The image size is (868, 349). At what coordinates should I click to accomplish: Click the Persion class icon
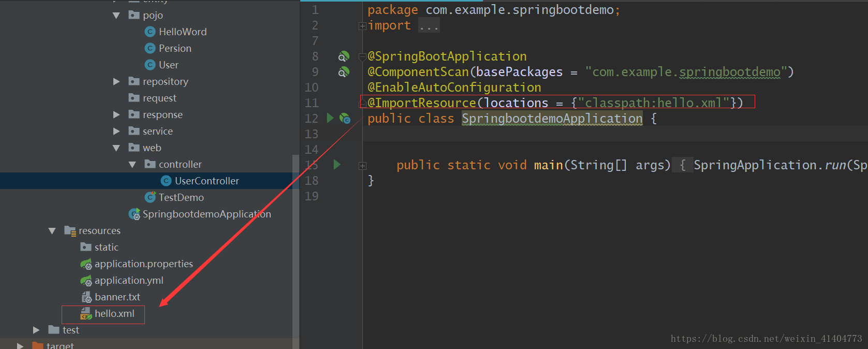click(150, 48)
